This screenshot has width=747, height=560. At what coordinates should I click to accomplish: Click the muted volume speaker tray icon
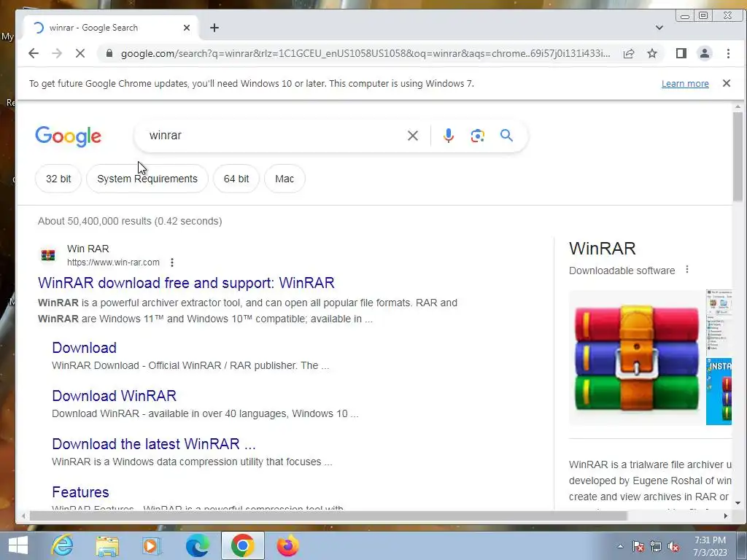coord(673,546)
